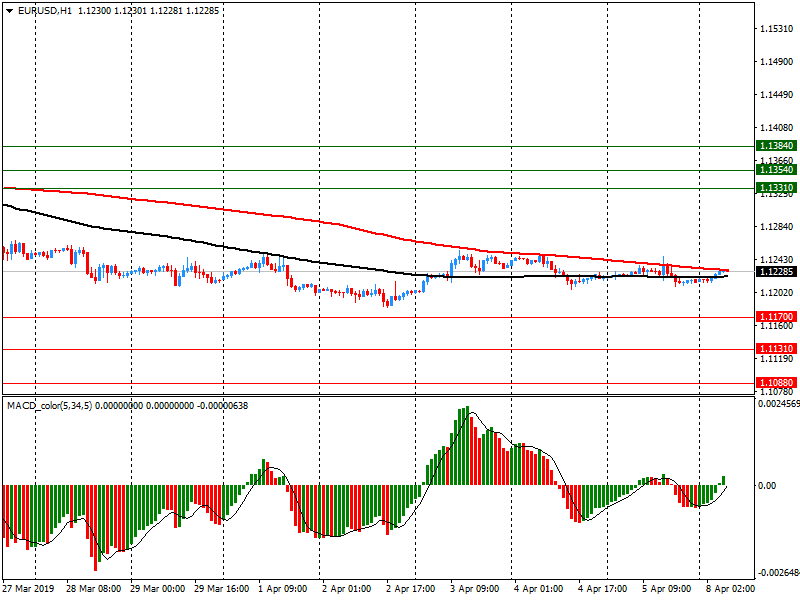
Task: Click the 27 Mar 2019 time axis label
Action: pyautogui.click(x=30, y=589)
